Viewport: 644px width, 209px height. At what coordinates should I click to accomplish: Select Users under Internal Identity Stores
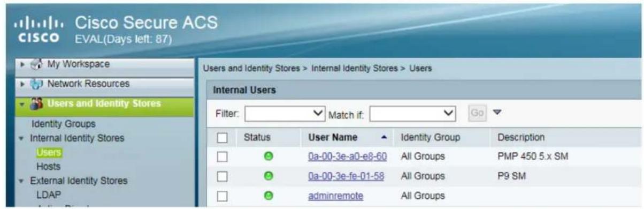(49, 153)
